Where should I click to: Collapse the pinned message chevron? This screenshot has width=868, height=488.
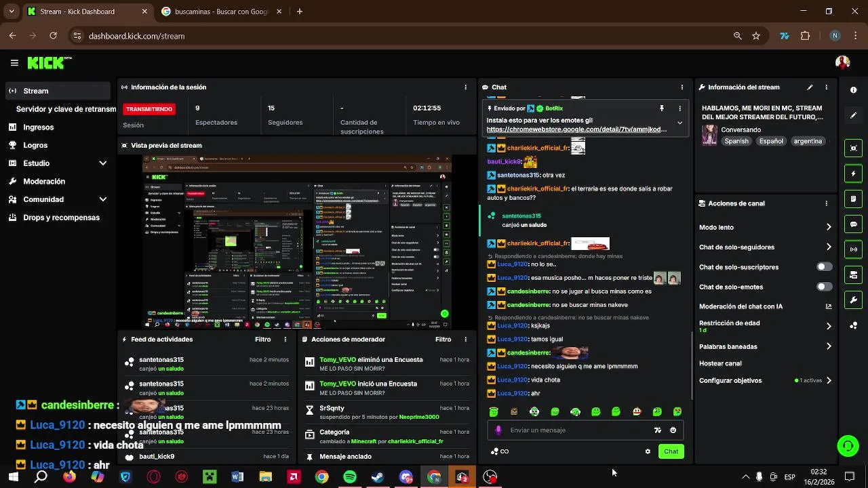pyautogui.click(x=679, y=123)
